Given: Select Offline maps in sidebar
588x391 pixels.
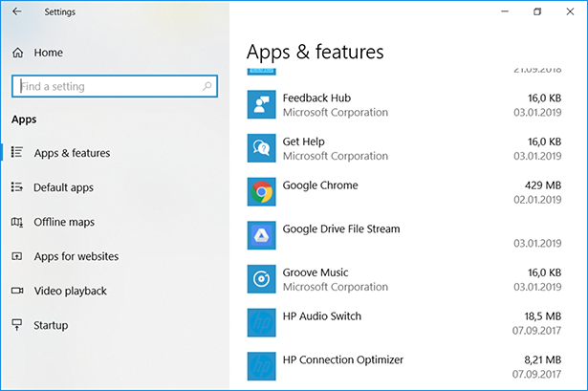Looking at the screenshot, I should (64, 222).
